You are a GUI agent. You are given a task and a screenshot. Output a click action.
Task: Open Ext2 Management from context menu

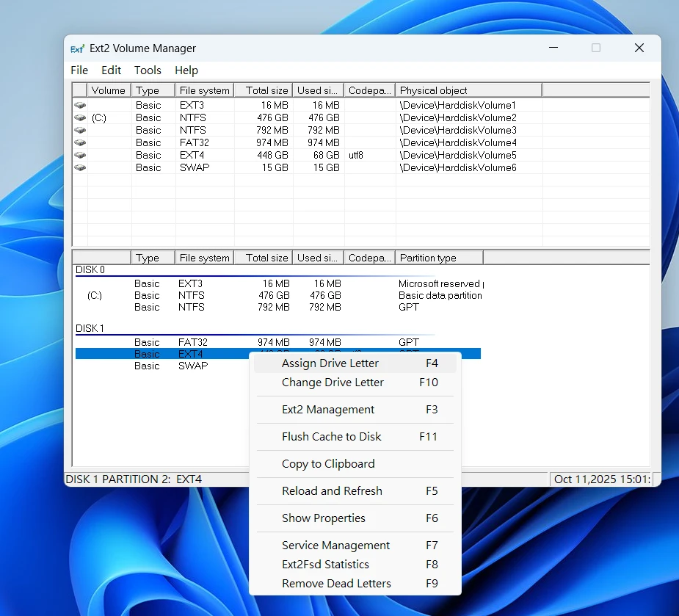328,410
